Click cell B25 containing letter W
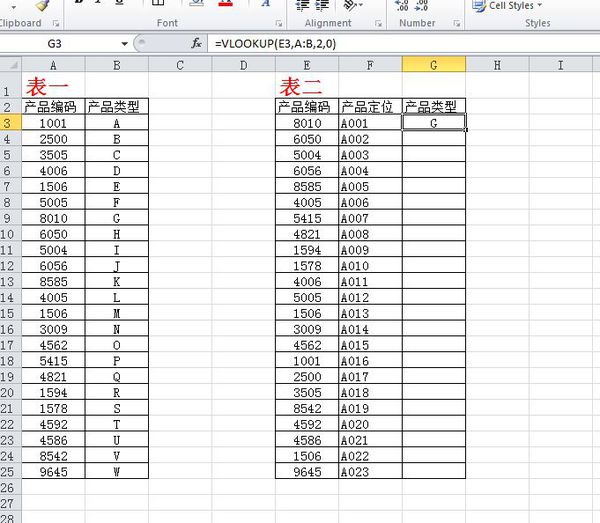600x523 pixels. pos(117,471)
